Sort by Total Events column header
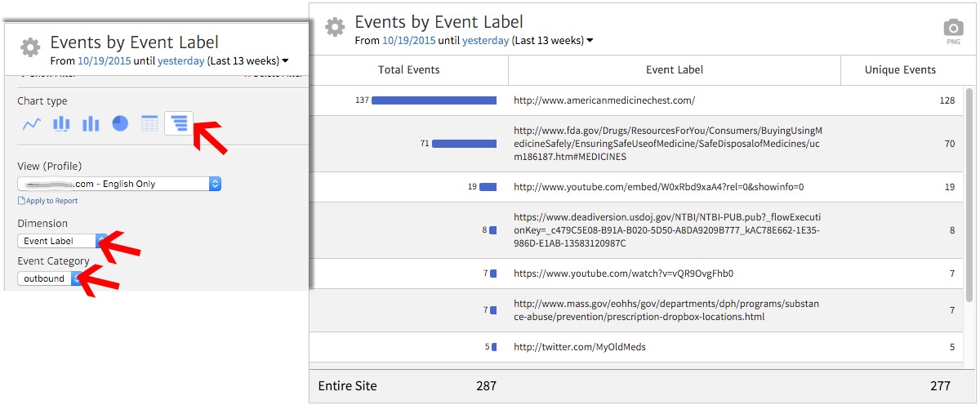Screen dimensions: 980x405 [x=409, y=70]
